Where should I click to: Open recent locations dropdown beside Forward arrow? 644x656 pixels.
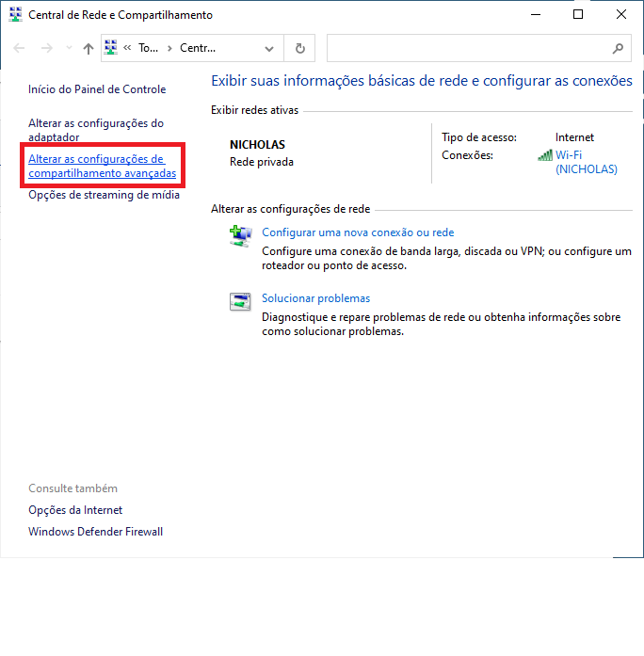(x=67, y=48)
